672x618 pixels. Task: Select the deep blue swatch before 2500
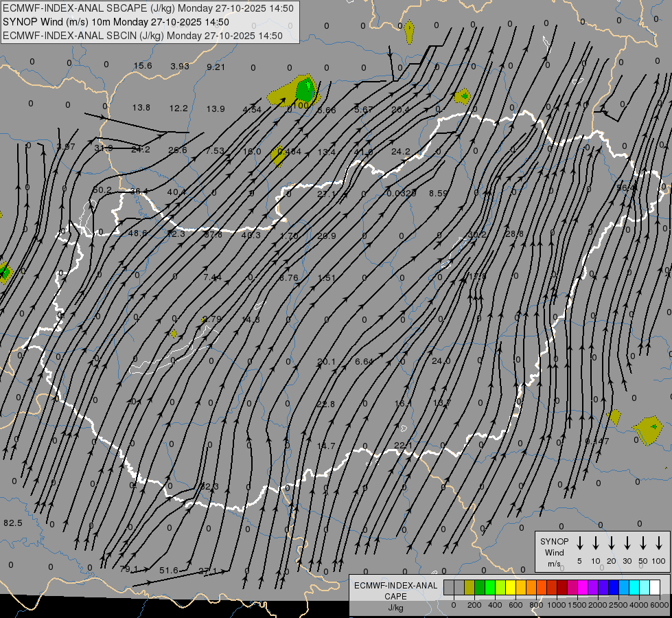[613, 588]
